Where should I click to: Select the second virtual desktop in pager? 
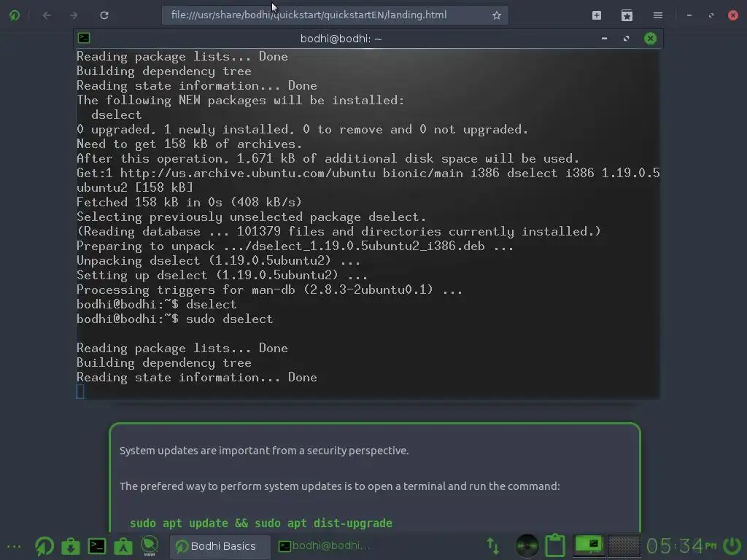point(624,545)
